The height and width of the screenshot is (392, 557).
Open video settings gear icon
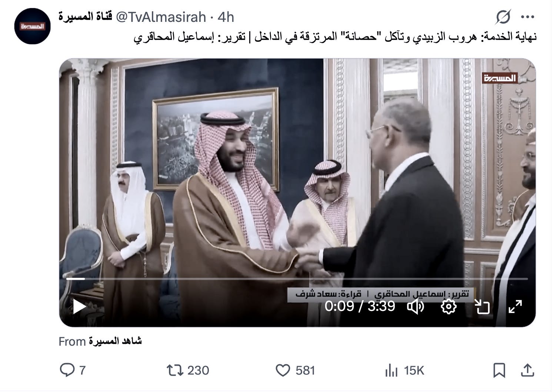coord(448,307)
